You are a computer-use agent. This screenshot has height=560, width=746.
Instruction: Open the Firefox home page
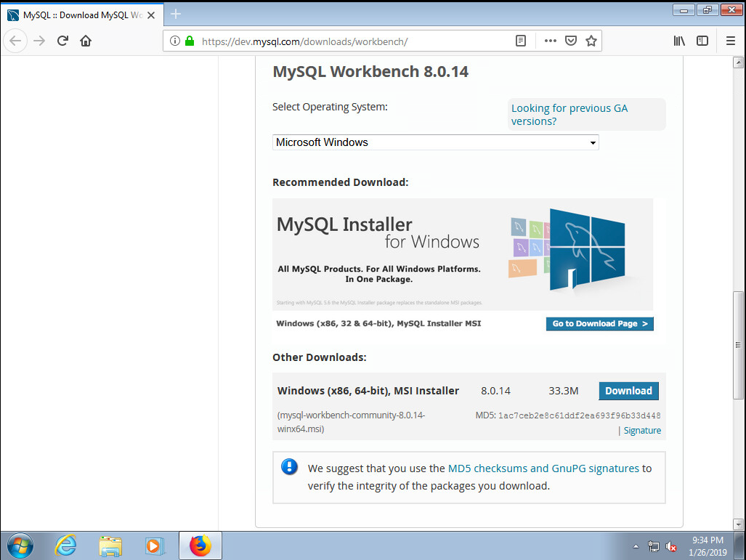pos(86,41)
